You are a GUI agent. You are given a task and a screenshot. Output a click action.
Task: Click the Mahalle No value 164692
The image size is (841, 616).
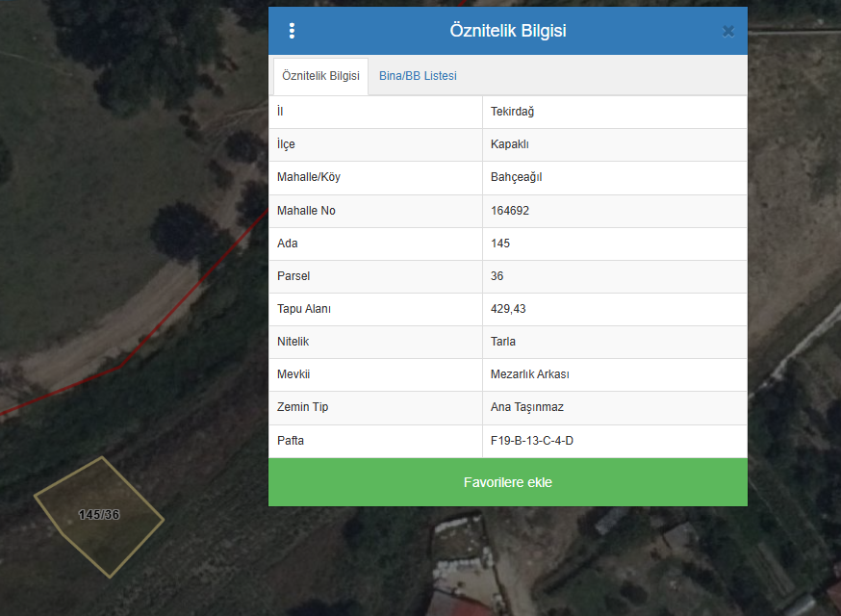pos(510,211)
